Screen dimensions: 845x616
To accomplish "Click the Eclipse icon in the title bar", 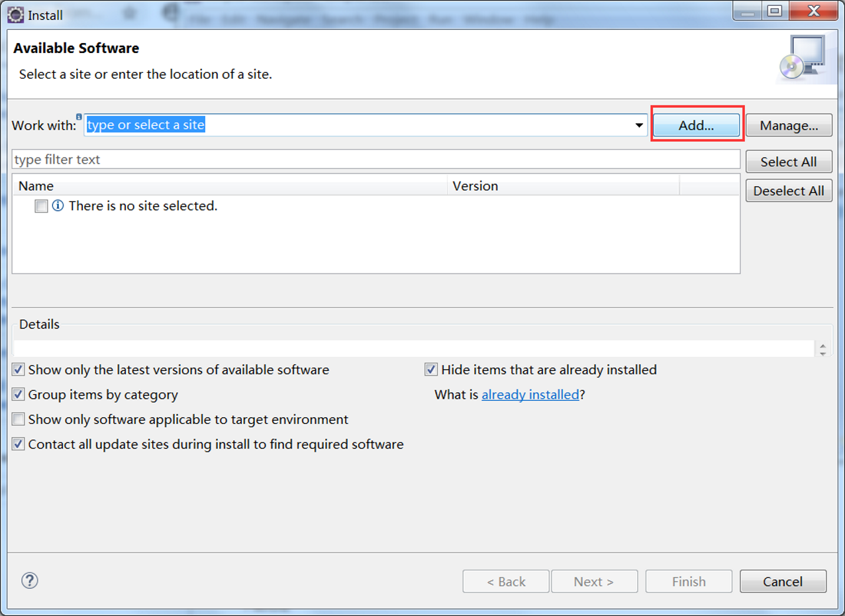I will click(15, 13).
